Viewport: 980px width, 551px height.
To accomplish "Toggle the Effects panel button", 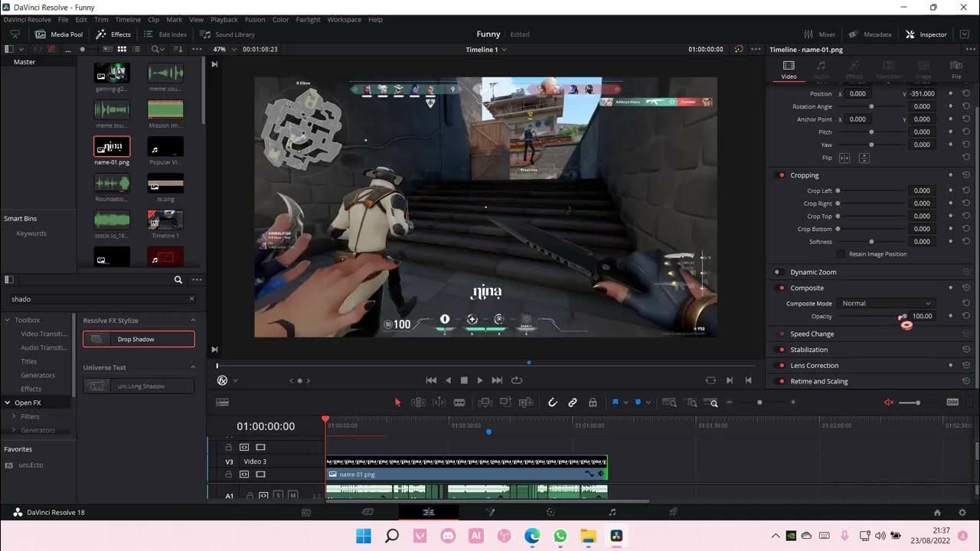I will pos(113,34).
